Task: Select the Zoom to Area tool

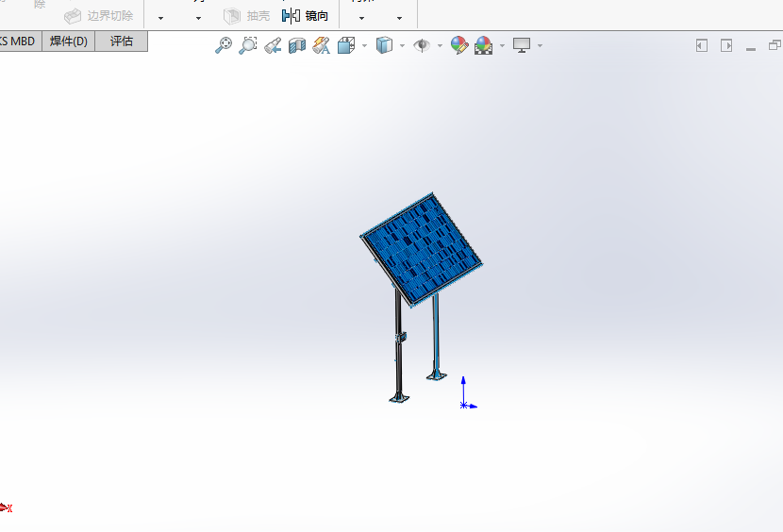Action: point(248,45)
